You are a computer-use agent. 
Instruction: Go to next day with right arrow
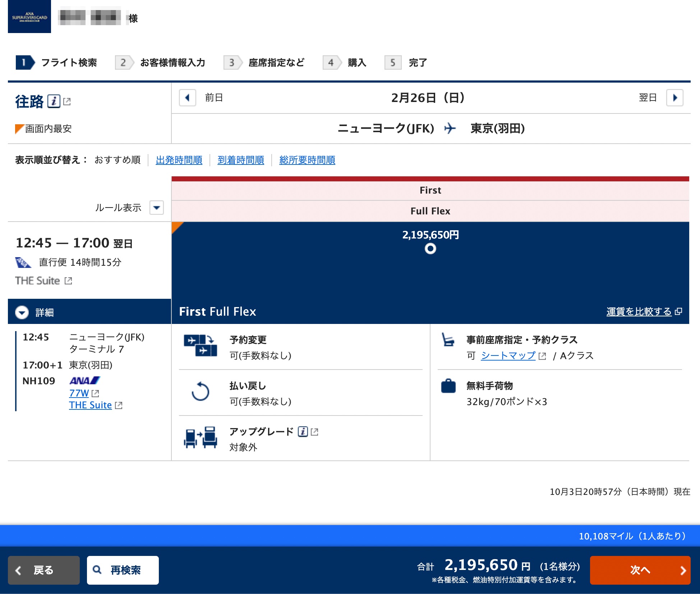[675, 98]
